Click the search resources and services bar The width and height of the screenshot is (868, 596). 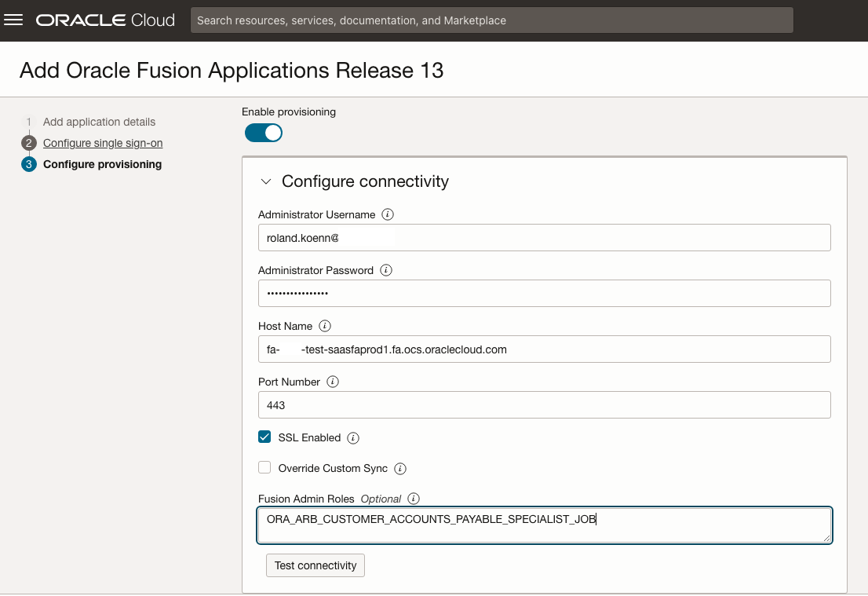pos(491,20)
